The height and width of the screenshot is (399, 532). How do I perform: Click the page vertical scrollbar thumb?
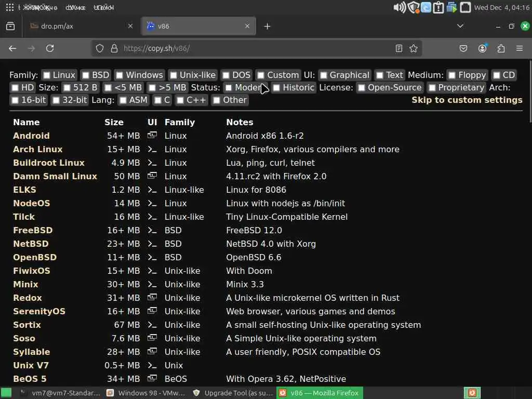[x=530, y=91]
